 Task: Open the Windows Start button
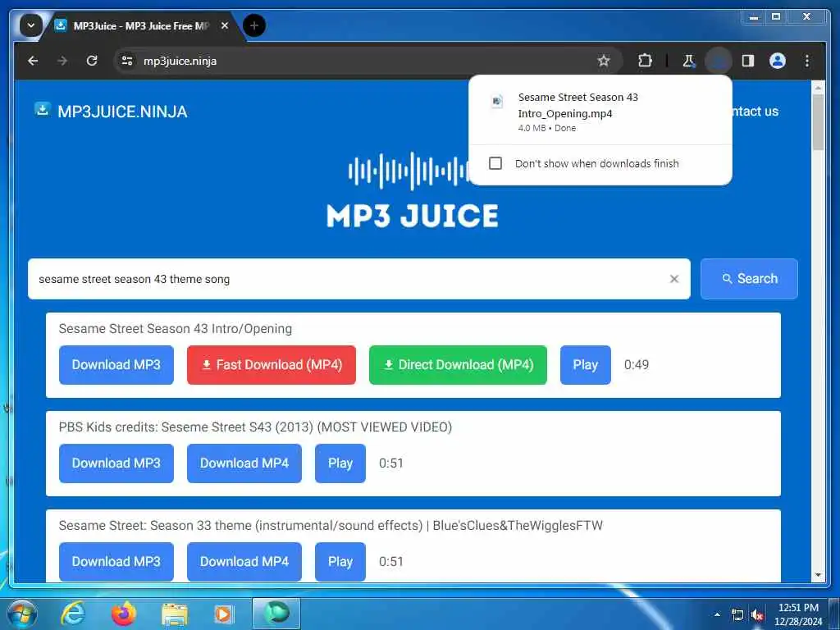[x=21, y=614]
